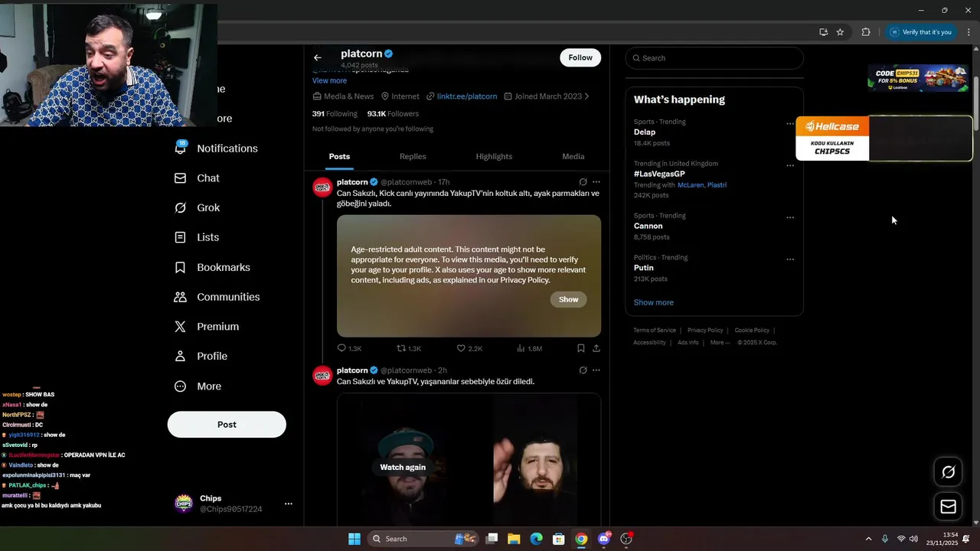This screenshot has height=551, width=980.
Task: View the first post's analytics 1.8M
Action: coord(530,348)
